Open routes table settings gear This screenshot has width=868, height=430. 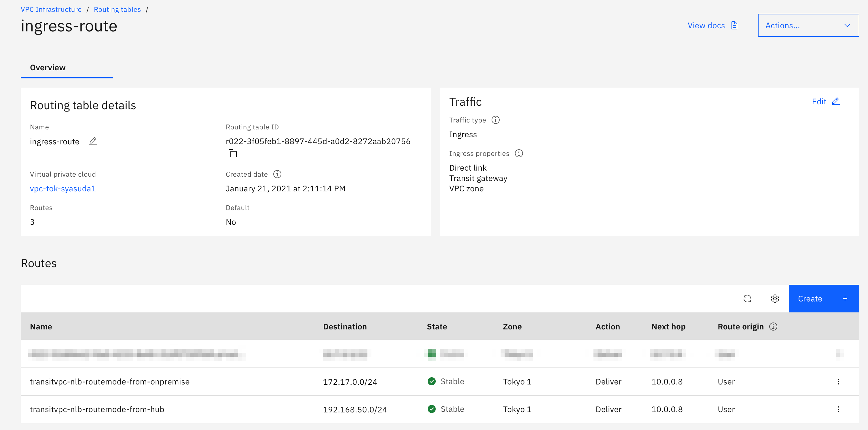point(775,299)
